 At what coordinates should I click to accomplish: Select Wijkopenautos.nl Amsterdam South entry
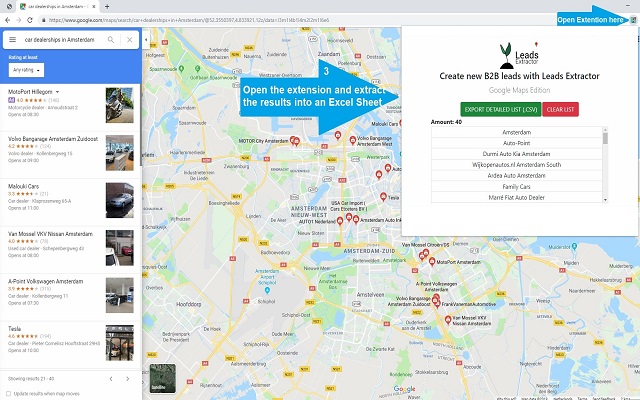click(516, 164)
